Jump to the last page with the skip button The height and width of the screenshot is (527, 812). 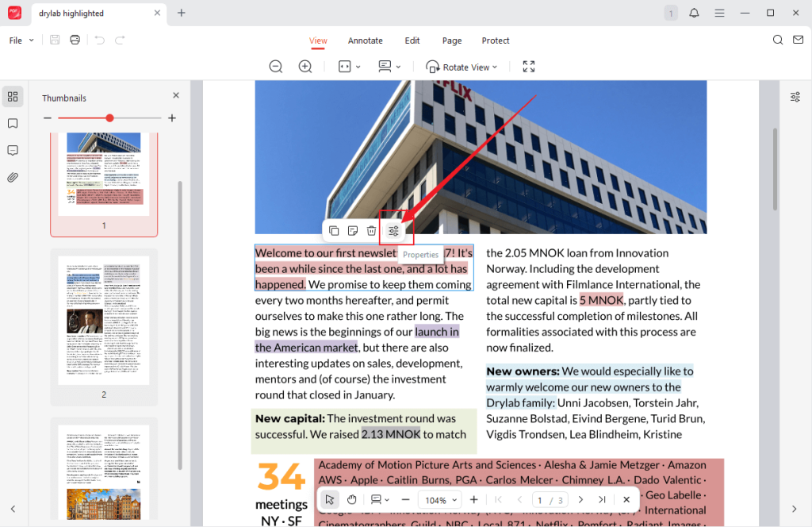(x=602, y=499)
